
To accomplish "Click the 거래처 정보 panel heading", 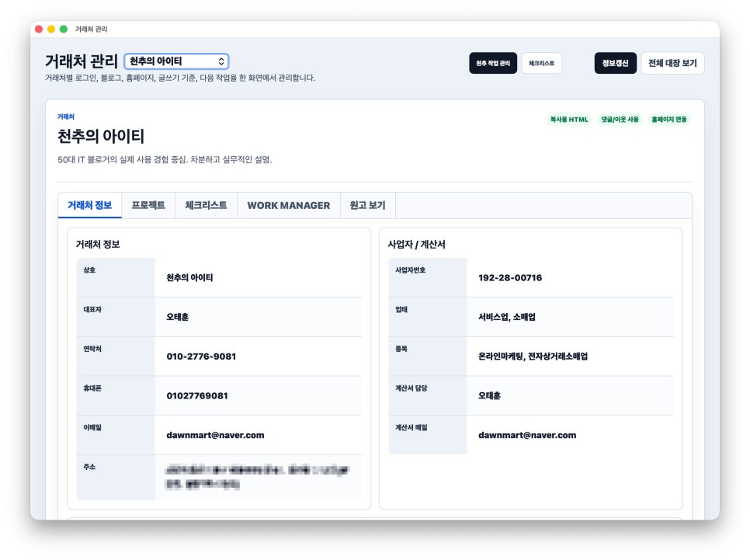I will click(x=98, y=244).
